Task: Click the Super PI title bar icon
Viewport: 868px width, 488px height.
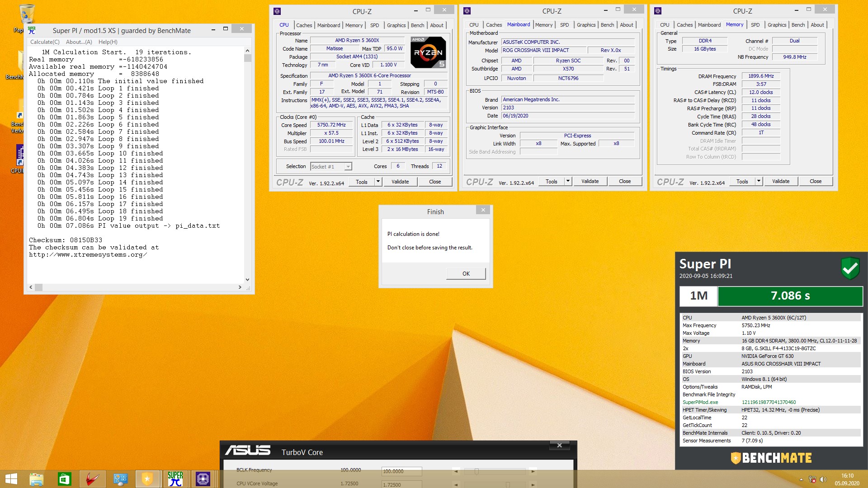Action: [32, 30]
